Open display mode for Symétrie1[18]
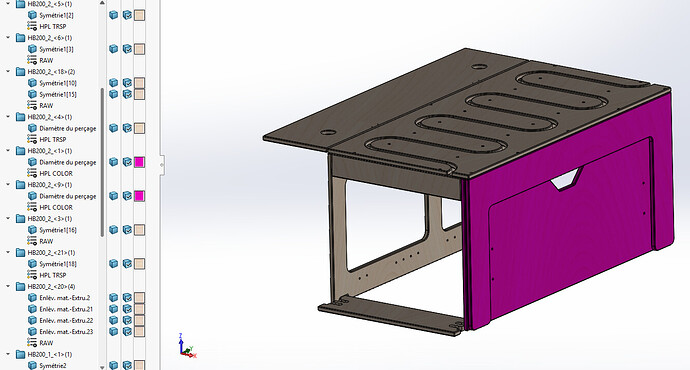The image size is (690, 370). tap(127, 264)
